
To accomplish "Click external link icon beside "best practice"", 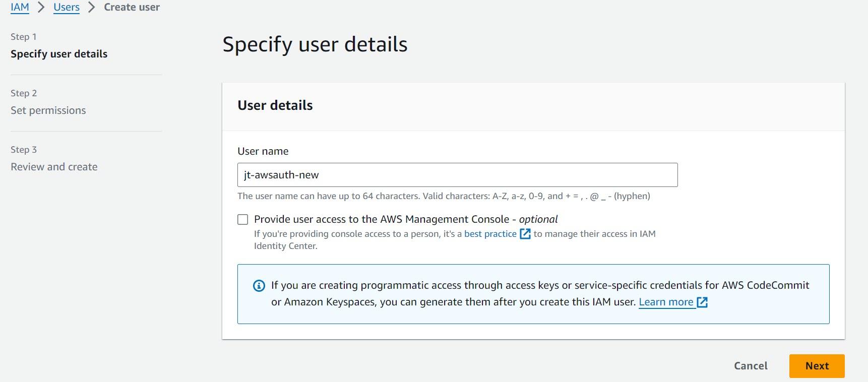I will click(x=526, y=234).
